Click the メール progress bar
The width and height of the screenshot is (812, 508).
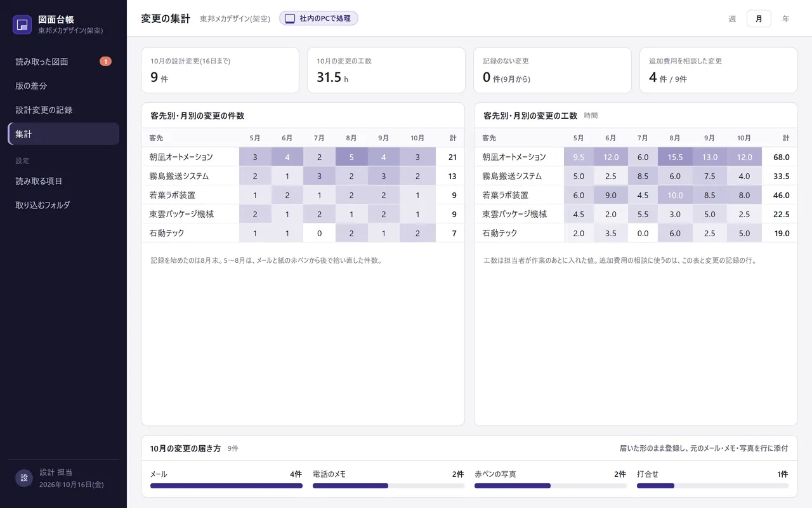226,486
